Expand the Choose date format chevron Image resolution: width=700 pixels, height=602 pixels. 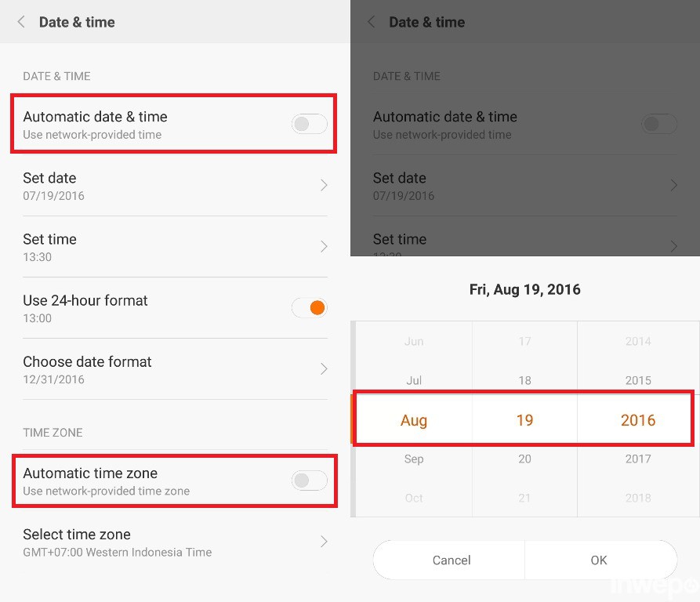click(x=324, y=369)
